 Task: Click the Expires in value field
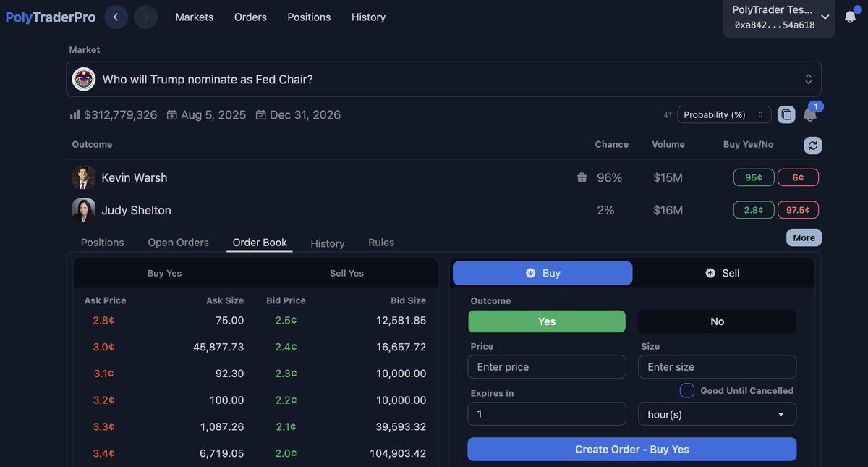point(547,414)
